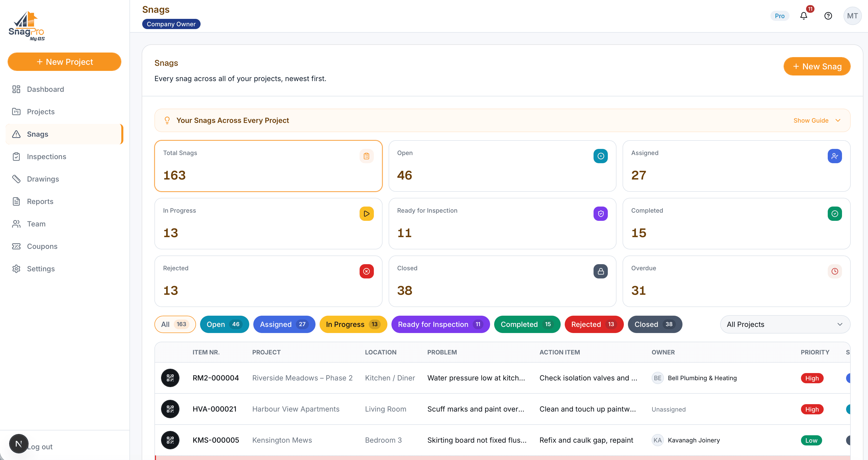Open the help question-mark icon
868x460 pixels.
(828, 16)
